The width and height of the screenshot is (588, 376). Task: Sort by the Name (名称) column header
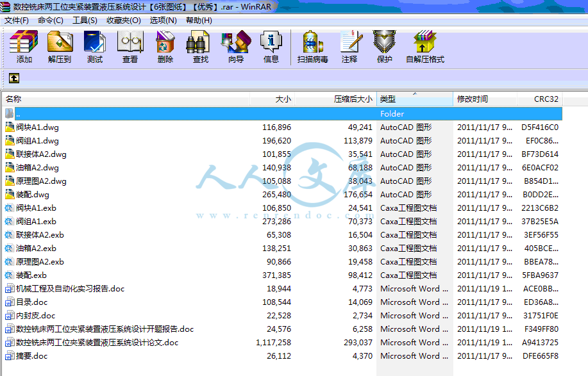coord(126,99)
